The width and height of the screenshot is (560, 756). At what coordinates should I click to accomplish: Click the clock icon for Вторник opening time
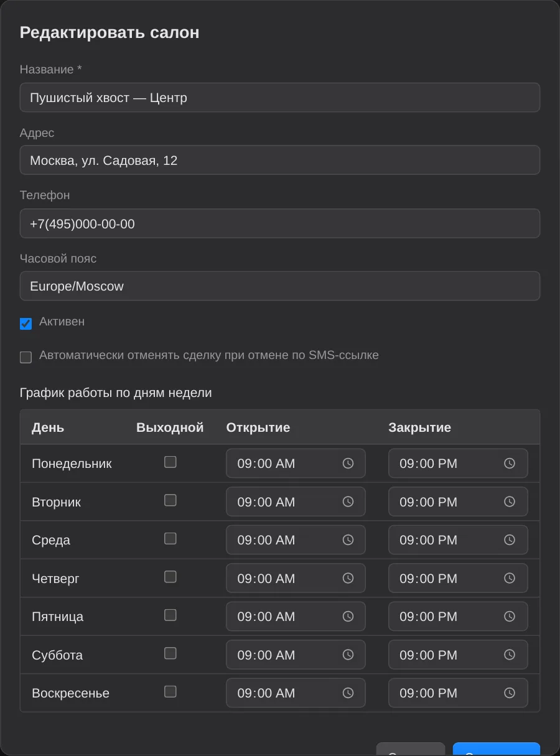tap(348, 502)
